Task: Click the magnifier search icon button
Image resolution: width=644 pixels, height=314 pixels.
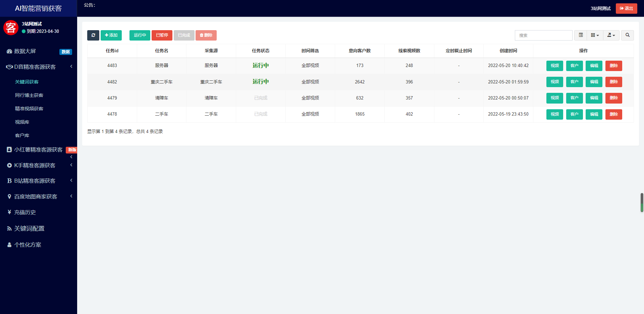Action: tap(627, 35)
